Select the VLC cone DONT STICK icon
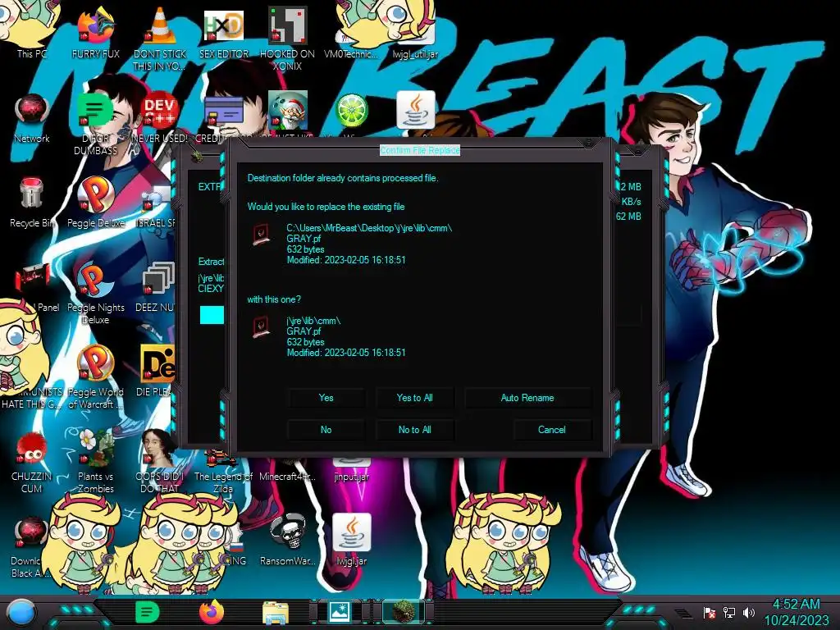 click(x=160, y=38)
